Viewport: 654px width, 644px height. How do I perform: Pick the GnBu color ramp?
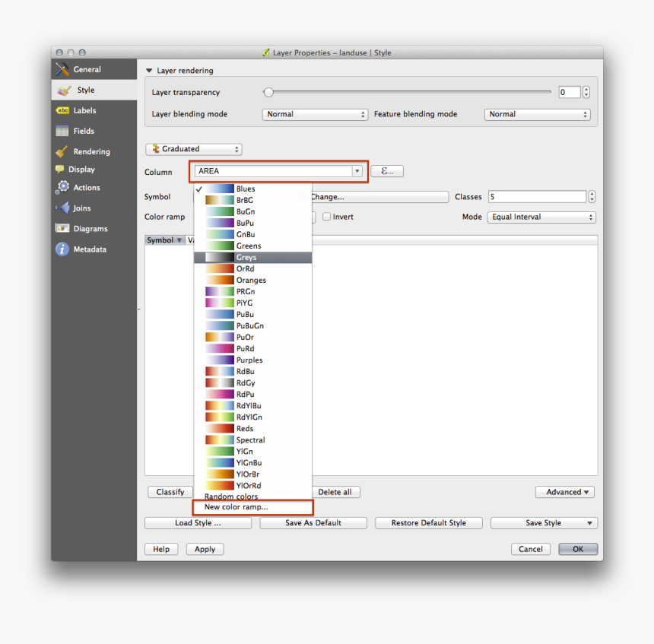252,234
